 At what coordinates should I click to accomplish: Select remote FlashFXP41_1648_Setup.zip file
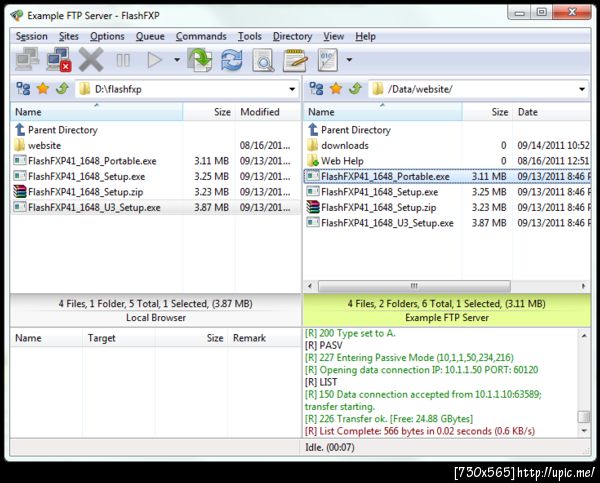click(x=372, y=207)
